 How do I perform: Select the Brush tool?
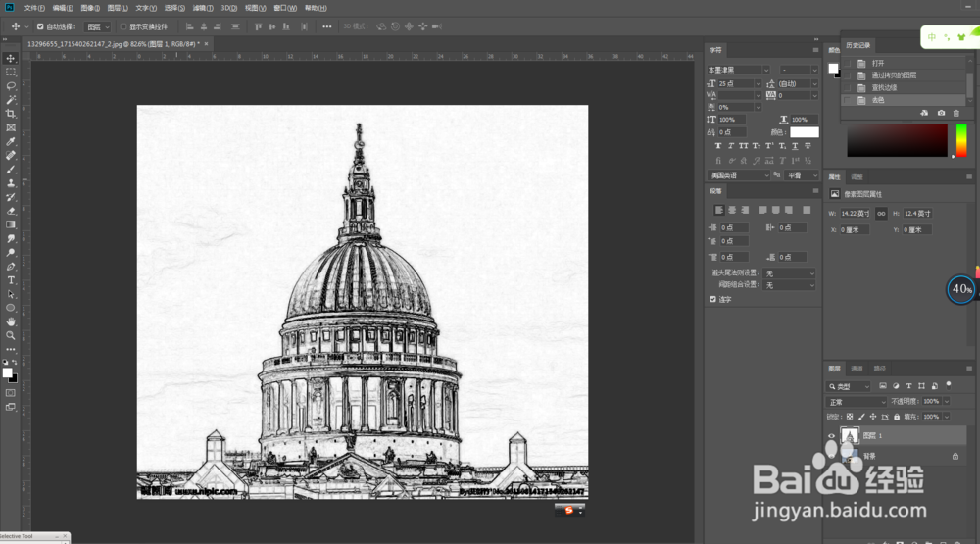click(11, 169)
